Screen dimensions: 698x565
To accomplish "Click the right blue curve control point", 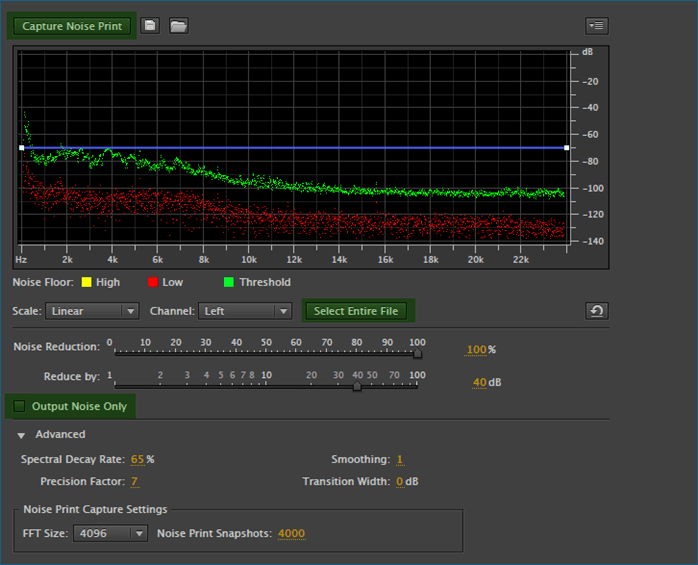I will 567,148.
